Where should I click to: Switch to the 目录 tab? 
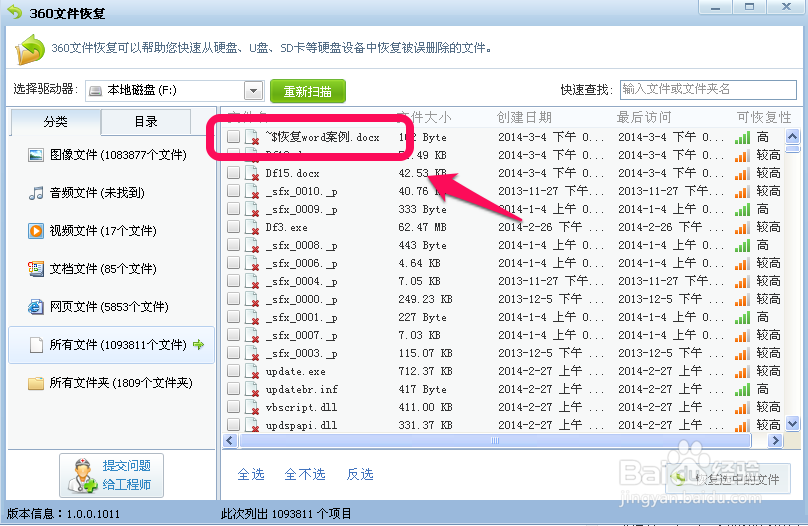click(x=146, y=122)
